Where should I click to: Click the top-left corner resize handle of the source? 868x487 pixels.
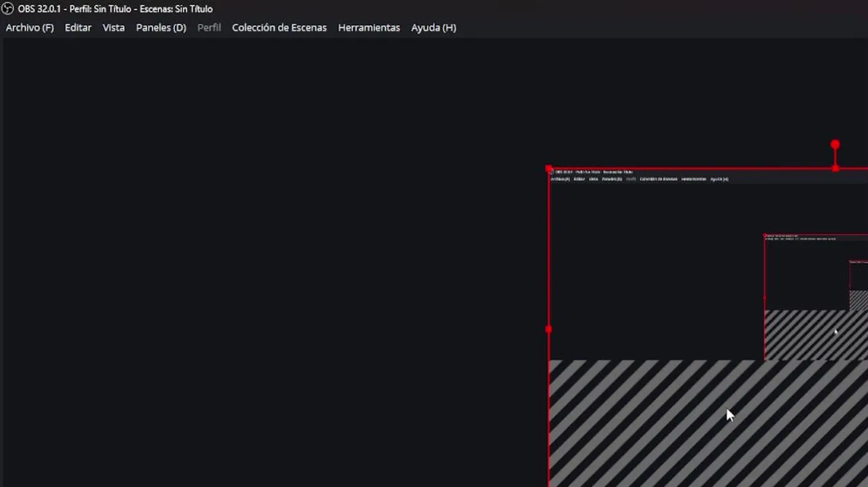(548, 168)
